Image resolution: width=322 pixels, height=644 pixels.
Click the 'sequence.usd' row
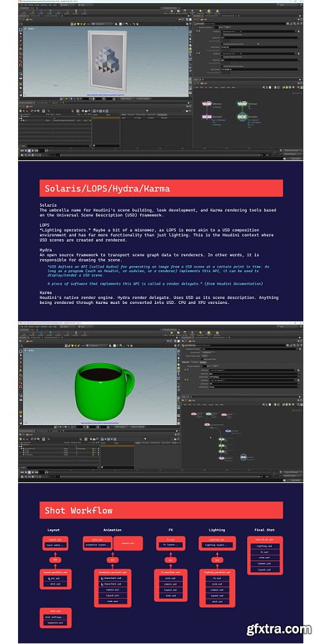55,623
